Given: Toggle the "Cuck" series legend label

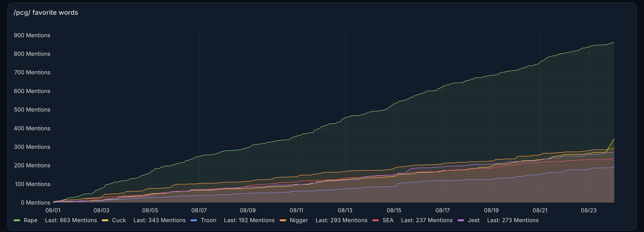Looking at the screenshot, I should 119,220.
